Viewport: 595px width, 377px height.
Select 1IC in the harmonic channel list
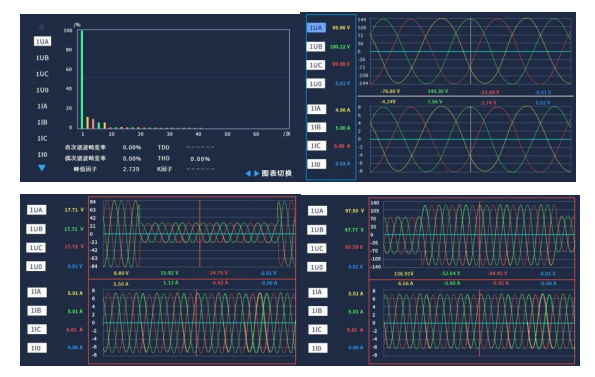click(42, 138)
